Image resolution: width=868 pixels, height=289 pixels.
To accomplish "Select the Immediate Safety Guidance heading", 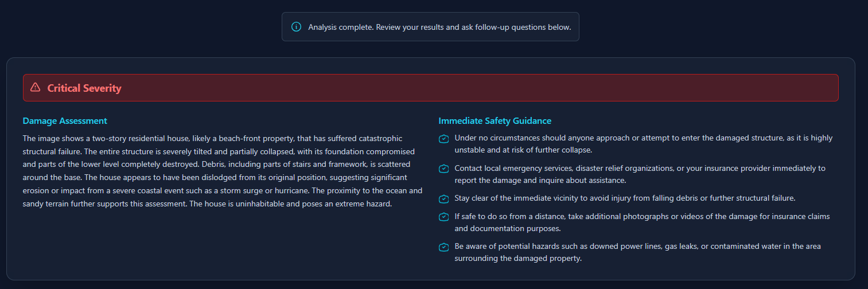I will click(x=495, y=121).
